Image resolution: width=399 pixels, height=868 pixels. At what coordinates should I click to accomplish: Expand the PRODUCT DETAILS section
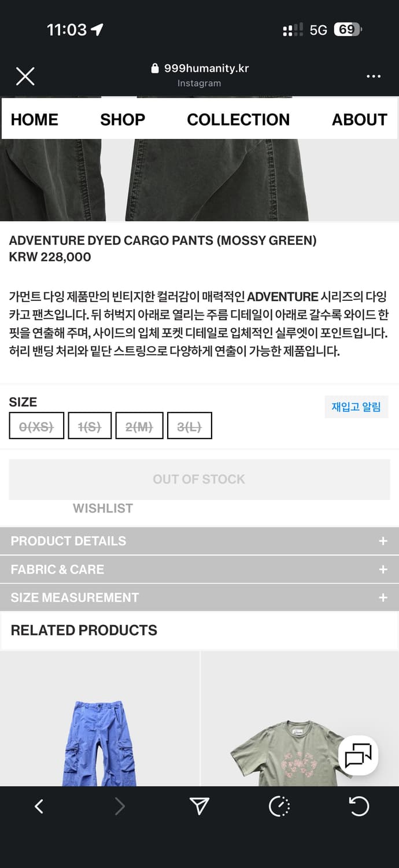click(x=199, y=541)
